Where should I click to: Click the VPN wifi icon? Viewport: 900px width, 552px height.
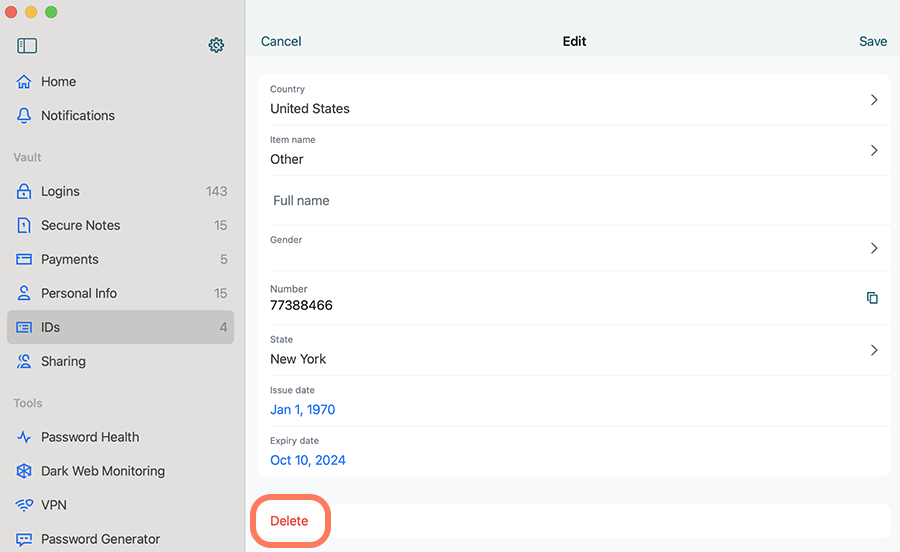[24, 505]
